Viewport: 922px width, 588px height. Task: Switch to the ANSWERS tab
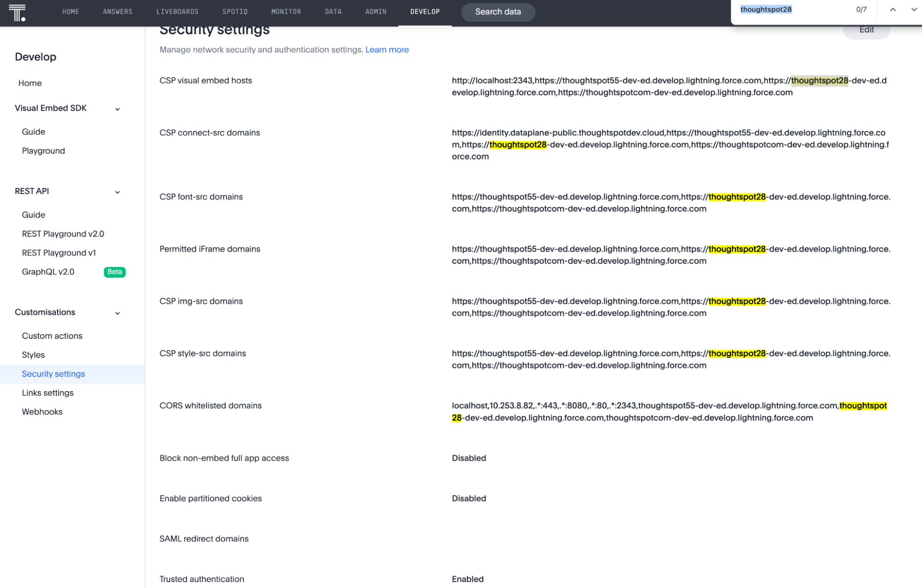pos(118,12)
